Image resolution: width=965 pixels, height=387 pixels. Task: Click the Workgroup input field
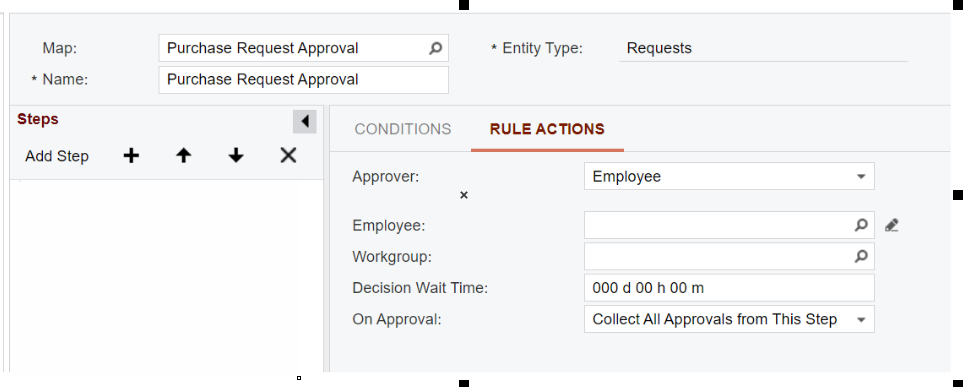click(x=718, y=256)
